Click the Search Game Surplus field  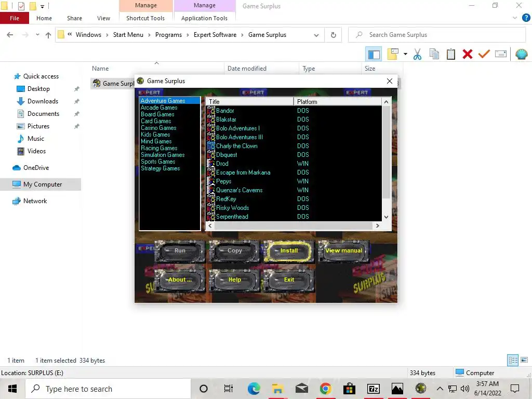pos(437,35)
